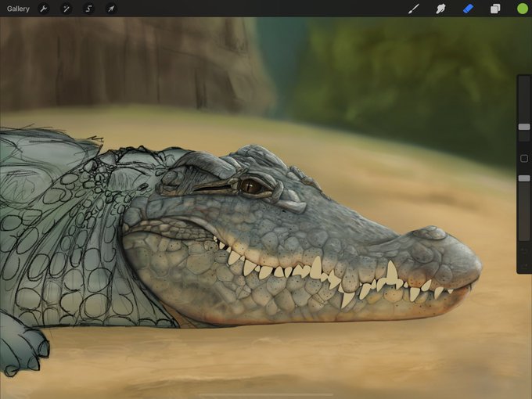
Task: Tap the undo arrow on sidebar
Action: tap(524, 251)
